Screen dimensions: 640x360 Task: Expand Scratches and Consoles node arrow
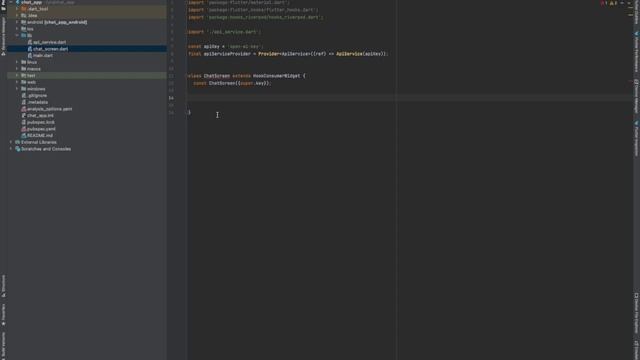pyautogui.click(x=11, y=149)
